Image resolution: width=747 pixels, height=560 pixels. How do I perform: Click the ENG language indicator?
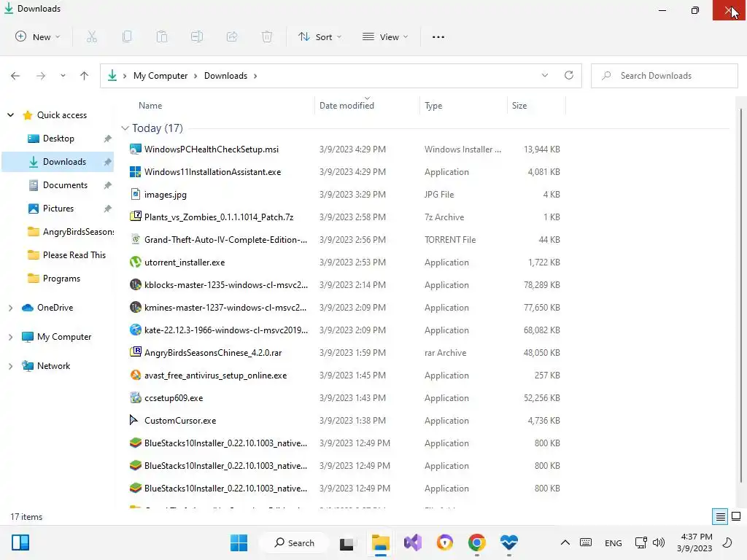click(613, 542)
